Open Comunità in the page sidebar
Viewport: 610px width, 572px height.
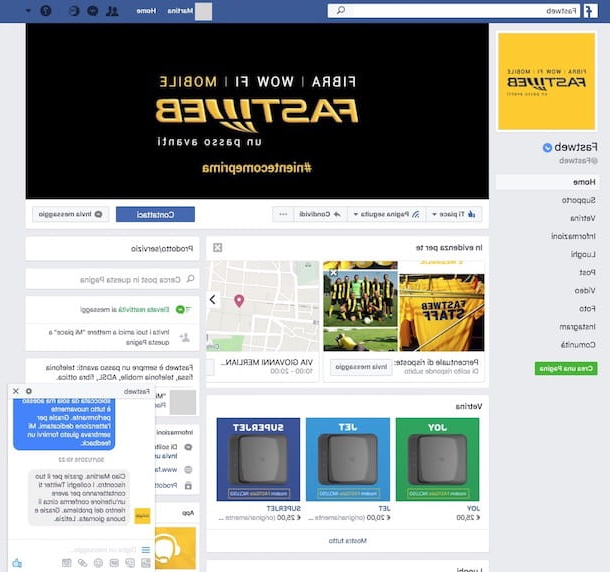point(578,345)
